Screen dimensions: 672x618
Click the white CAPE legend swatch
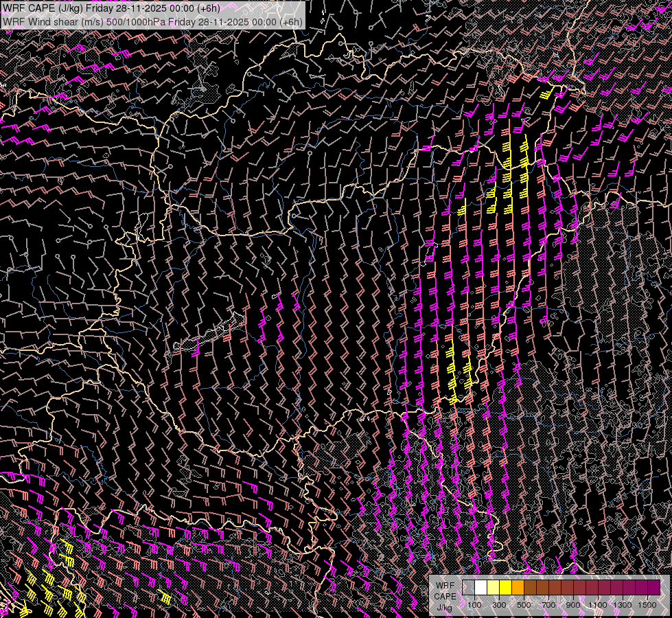(x=481, y=588)
